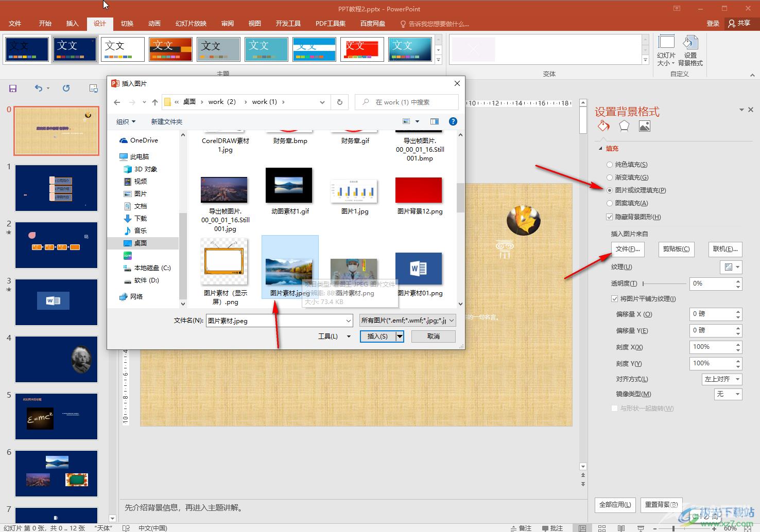Click 全部应用 button
Image resolution: width=760 pixels, height=532 pixels.
click(x=615, y=505)
